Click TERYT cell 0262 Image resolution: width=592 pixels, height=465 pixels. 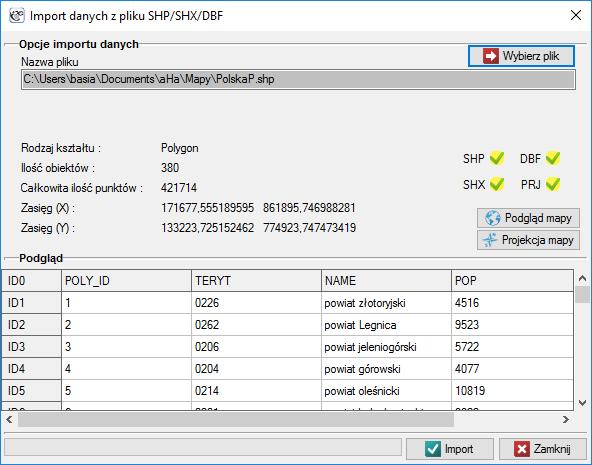(256, 325)
